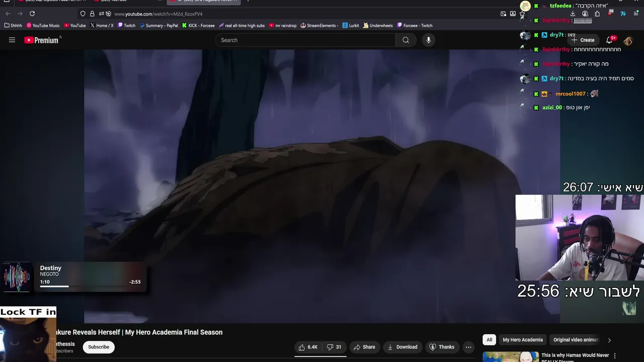Image resolution: width=644 pixels, height=362 pixels.
Task: Select the My Hero Academia chip
Action: click(523, 340)
